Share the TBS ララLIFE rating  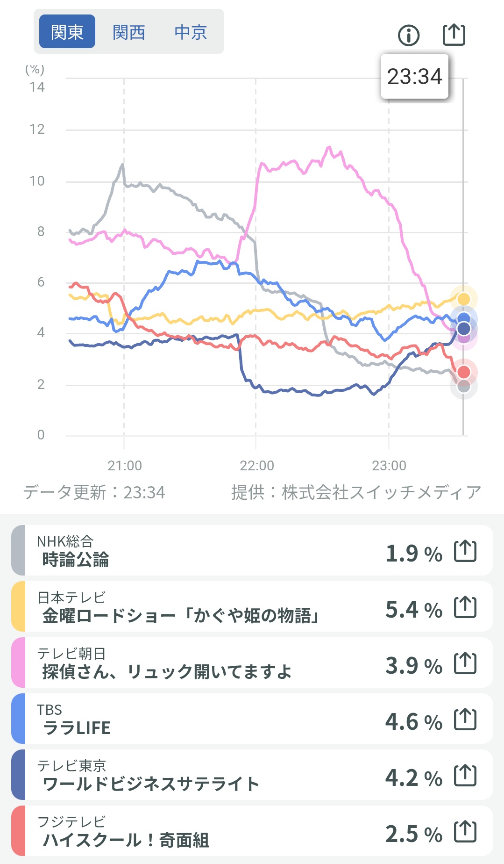[x=465, y=720]
